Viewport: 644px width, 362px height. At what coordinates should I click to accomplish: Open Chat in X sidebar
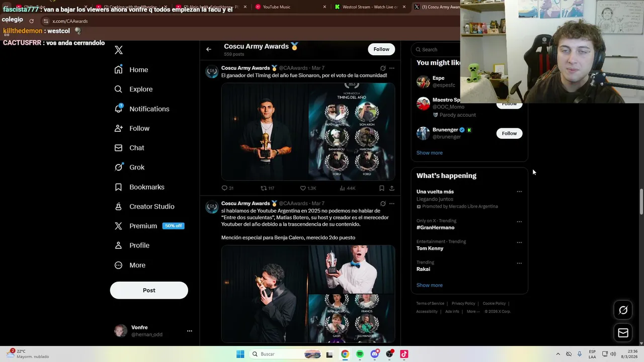(x=129, y=148)
